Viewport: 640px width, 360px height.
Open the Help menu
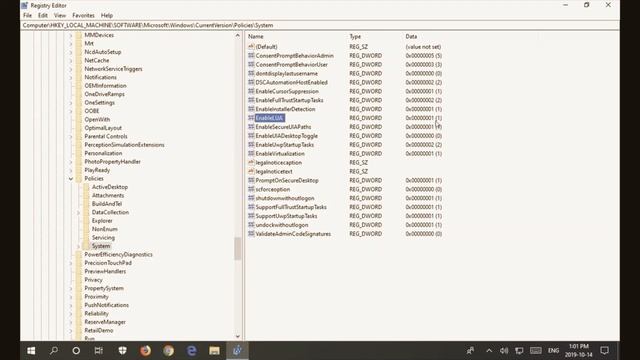pyautogui.click(x=107, y=16)
